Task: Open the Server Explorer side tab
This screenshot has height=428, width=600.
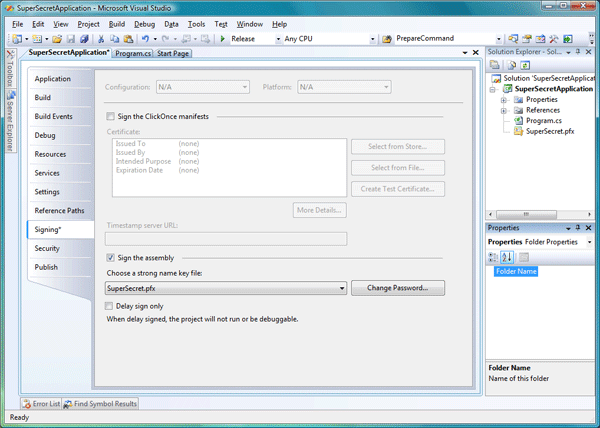Action: 10,120
